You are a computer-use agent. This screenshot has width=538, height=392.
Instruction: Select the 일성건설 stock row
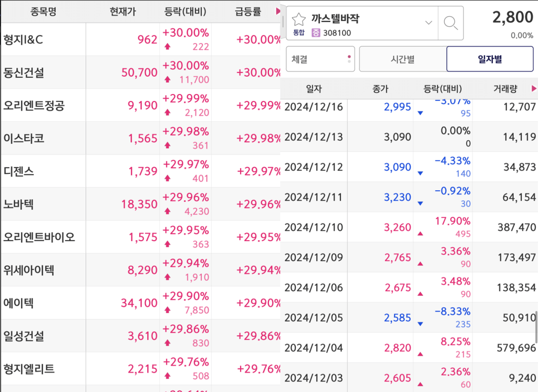[141, 336]
